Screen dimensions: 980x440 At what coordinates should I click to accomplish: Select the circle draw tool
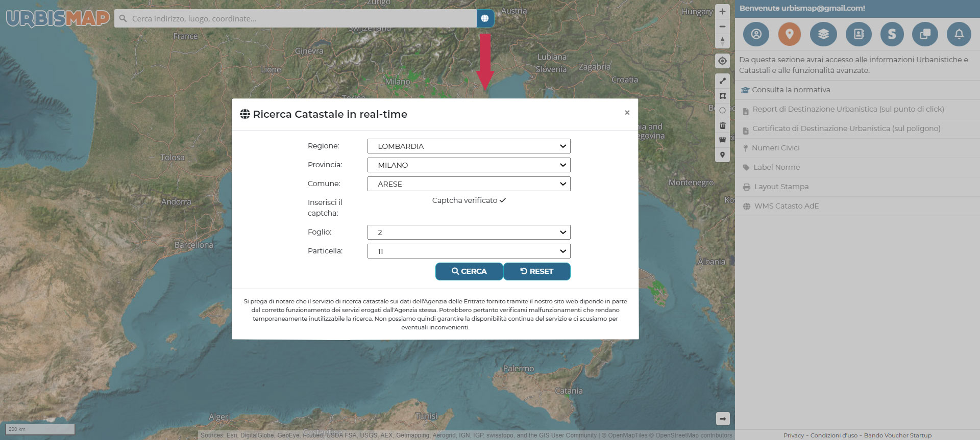pyautogui.click(x=722, y=110)
